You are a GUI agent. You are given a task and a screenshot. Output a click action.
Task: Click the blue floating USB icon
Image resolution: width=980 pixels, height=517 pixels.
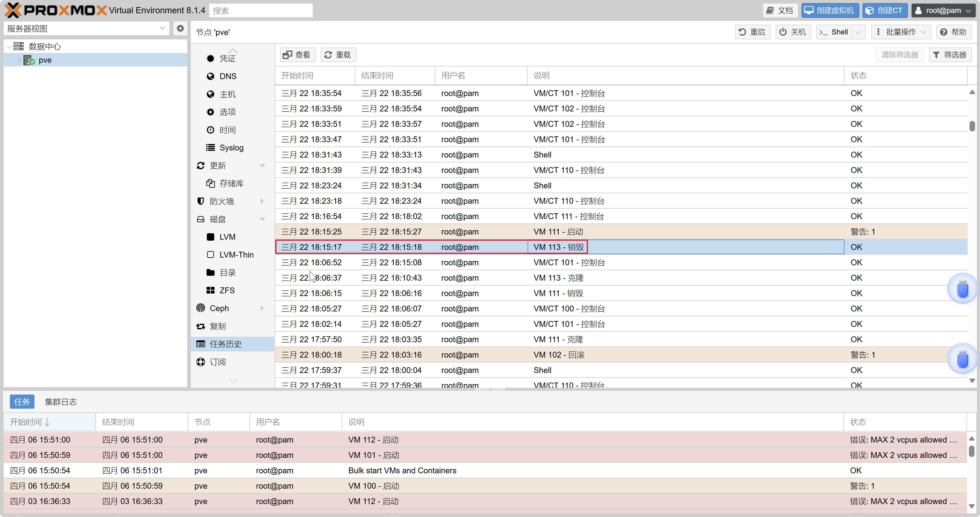coord(962,289)
